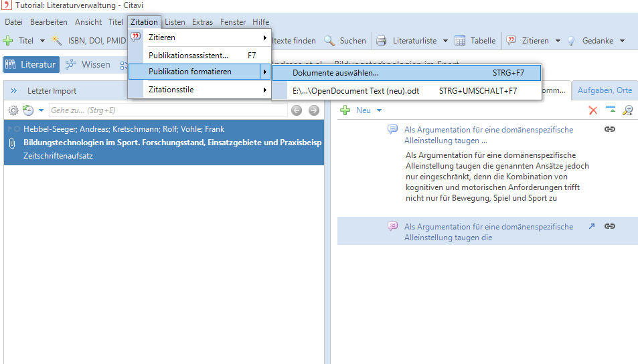Open the Hilfe menu
This screenshot has width=638, height=364.
coord(261,22)
